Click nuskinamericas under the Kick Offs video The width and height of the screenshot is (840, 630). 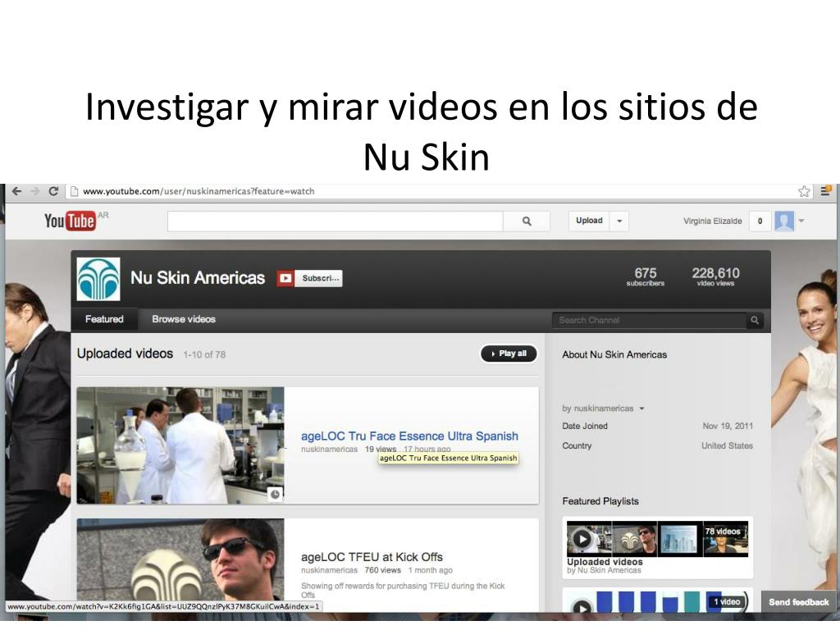point(329,571)
